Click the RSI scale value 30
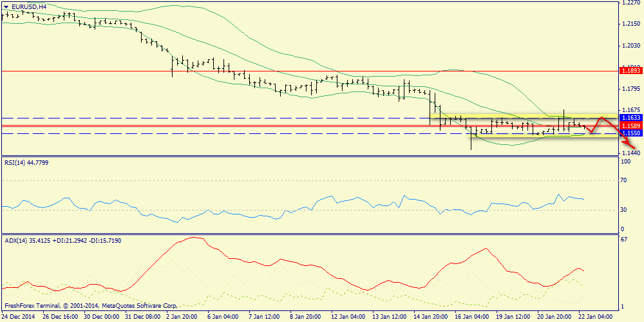This screenshot has width=644, height=322. [625, 210]
